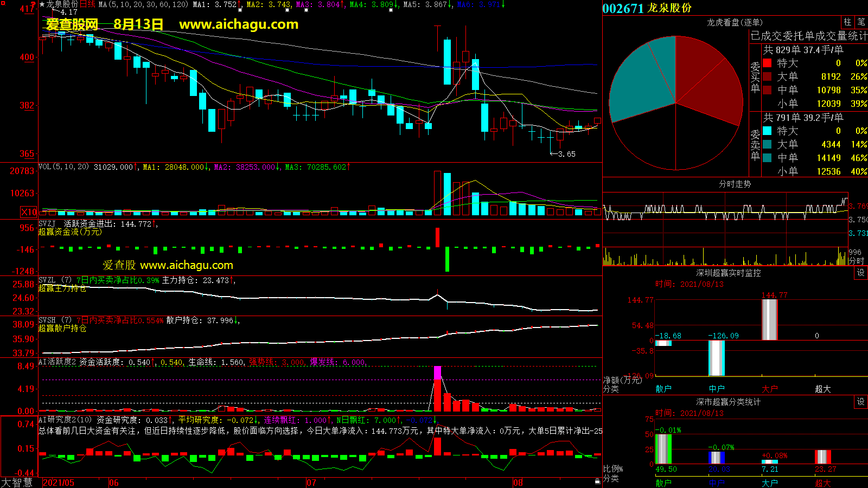868x488 pixels.
Task: Click the lock icon at bottom of chart
Action: (x=597, y=481)
